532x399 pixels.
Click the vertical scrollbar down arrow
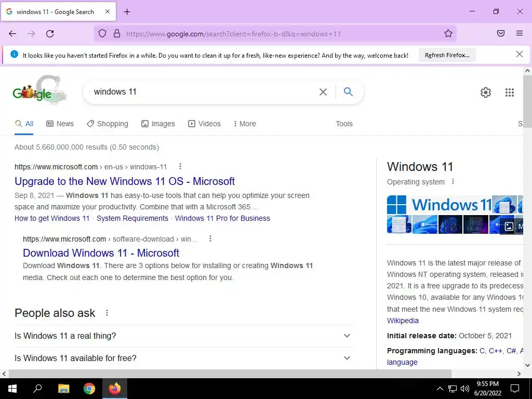click(527, 365)
